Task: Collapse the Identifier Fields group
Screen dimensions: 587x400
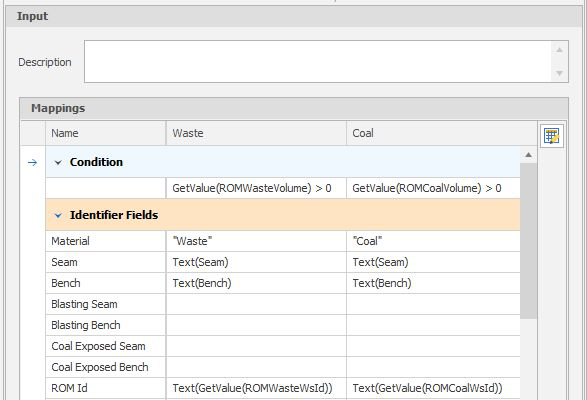Action: 58,215
